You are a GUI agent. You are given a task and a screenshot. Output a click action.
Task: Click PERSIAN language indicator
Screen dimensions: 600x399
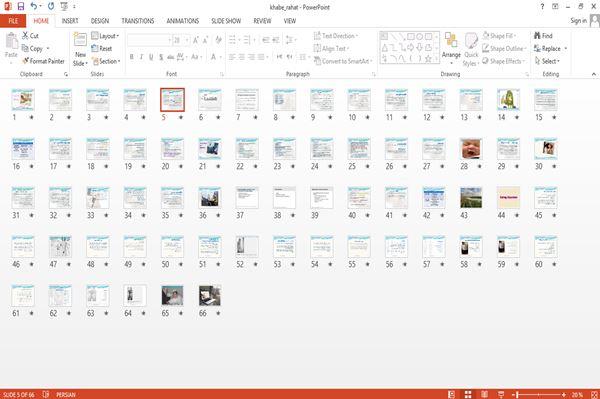pos(66,394)
